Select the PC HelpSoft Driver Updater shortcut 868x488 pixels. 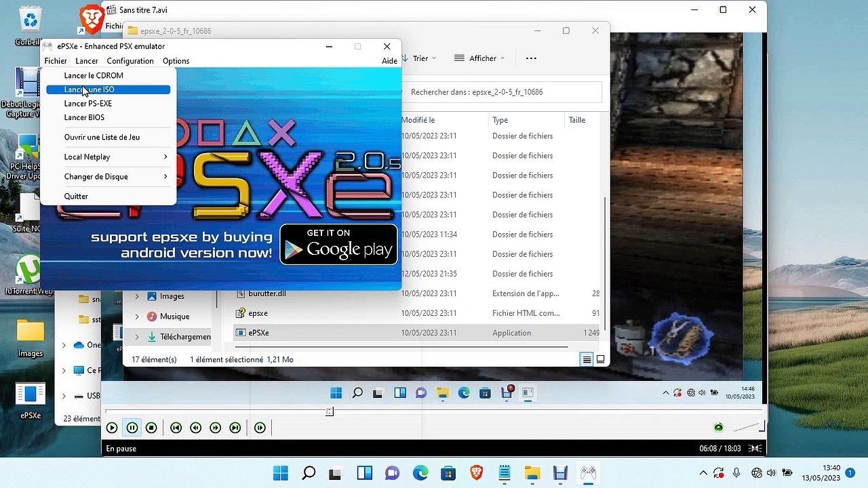pos(26,157)
